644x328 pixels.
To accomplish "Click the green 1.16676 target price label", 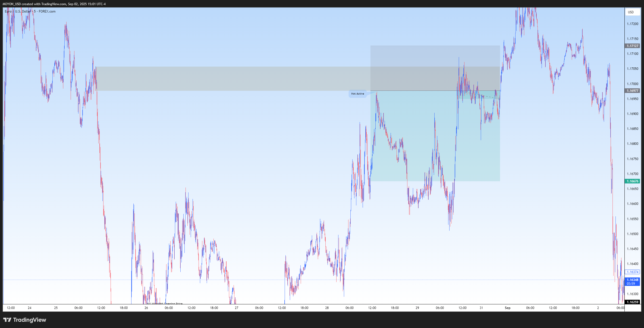I will (633, 181).
